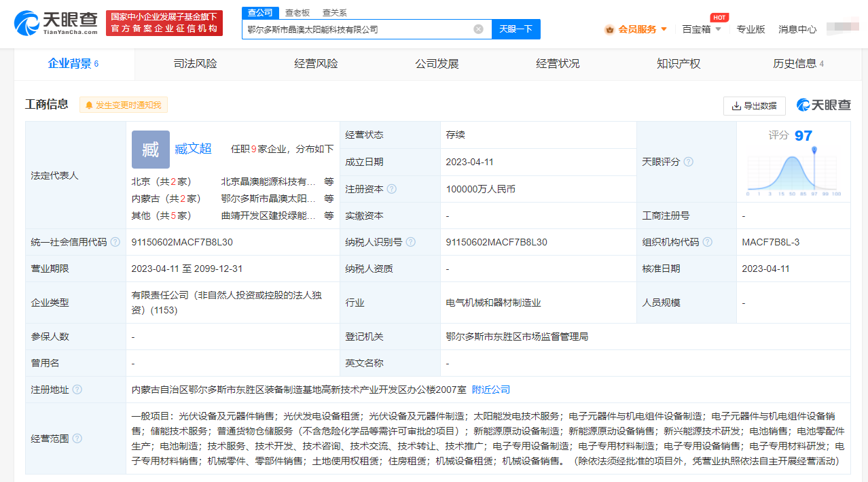868x482 pixels.
Task: Click the registered address text in 注册地址 row
Action: tap(299, 390)
